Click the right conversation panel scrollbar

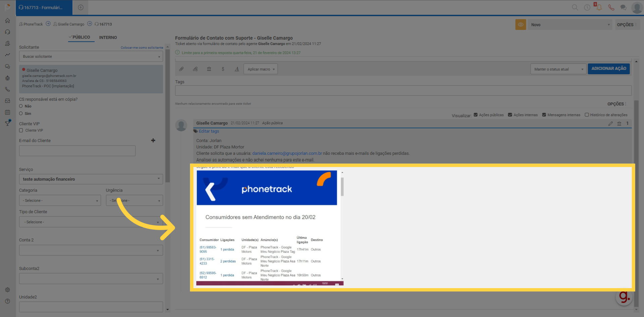click(x=636, y=203)
